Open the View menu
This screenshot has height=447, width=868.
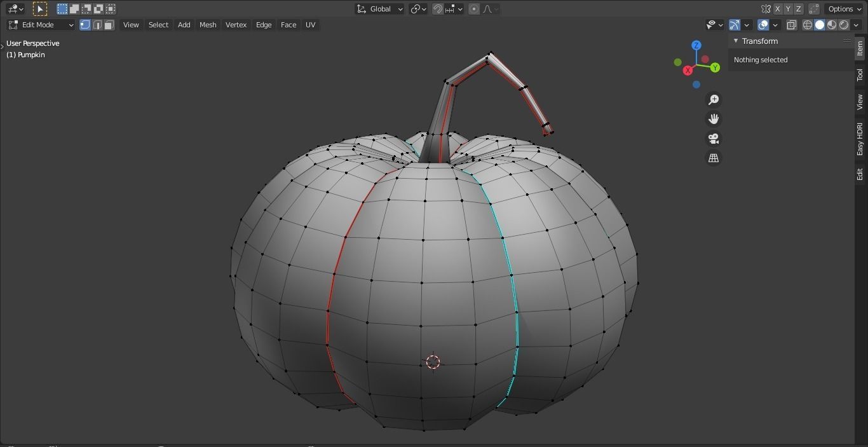coord(131,25)
